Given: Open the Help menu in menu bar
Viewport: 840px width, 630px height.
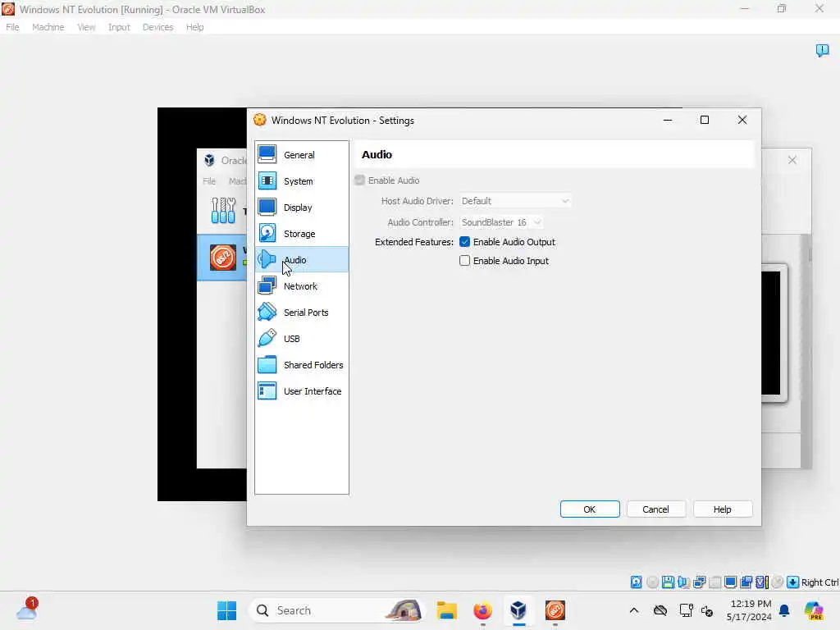Looking at the screenshot, I should [x=195, y=27].
